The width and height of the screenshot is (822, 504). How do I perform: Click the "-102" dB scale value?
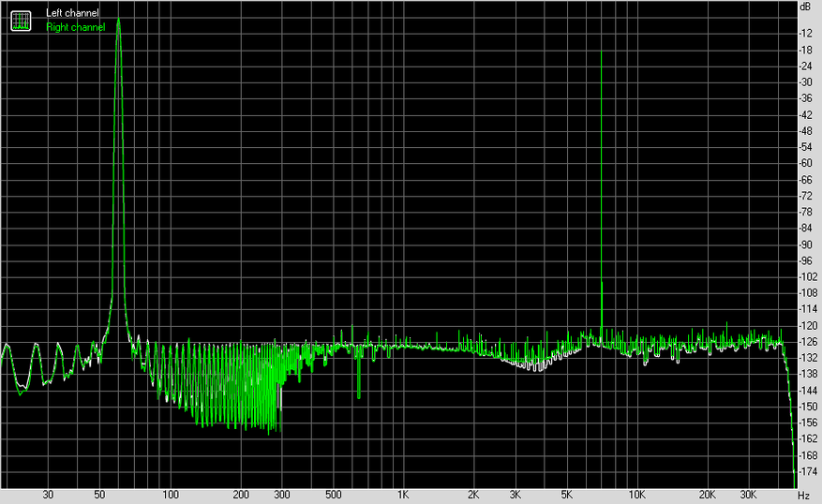[x=807, y=277]
